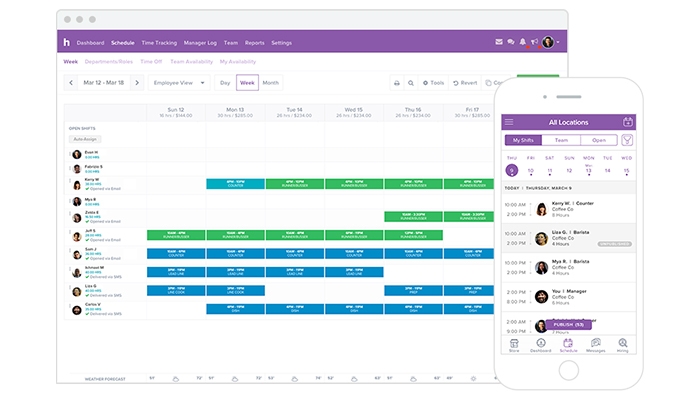Open Time Tracking in top navigation
The image size is (700, 400).
158,43
